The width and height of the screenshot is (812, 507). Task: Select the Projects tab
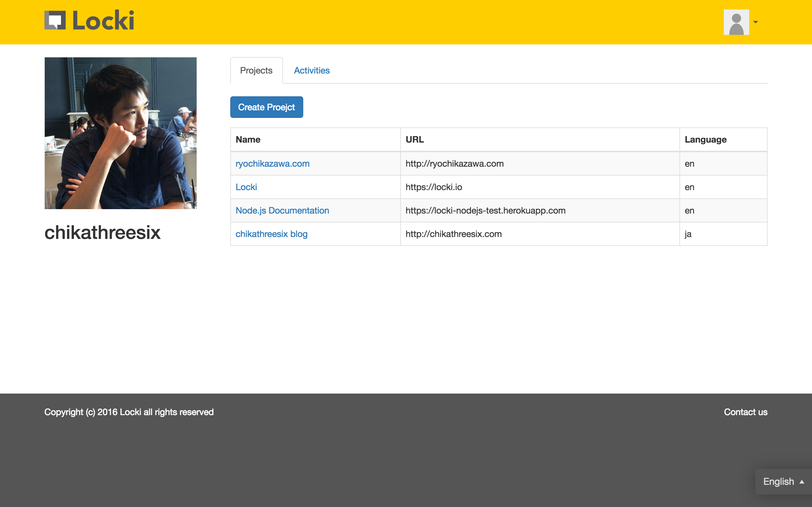pos(256,70)
